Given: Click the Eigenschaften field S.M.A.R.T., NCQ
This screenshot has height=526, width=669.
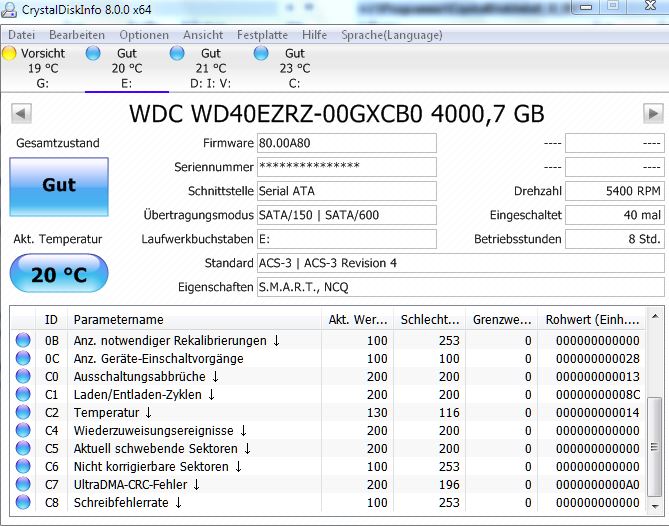Looking at the screenshot, I should [460, 287].
